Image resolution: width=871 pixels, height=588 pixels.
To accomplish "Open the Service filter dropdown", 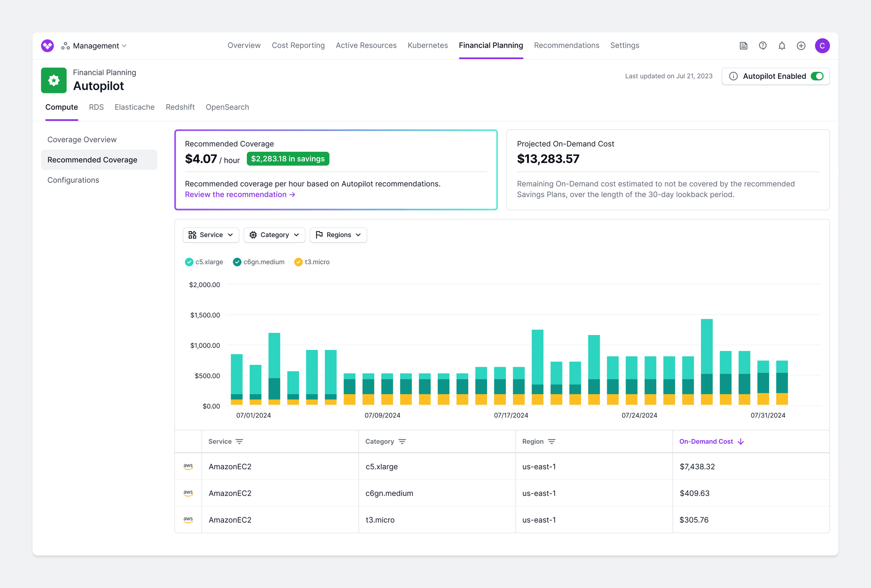I will pyautogui.click(x=211, y=235).
